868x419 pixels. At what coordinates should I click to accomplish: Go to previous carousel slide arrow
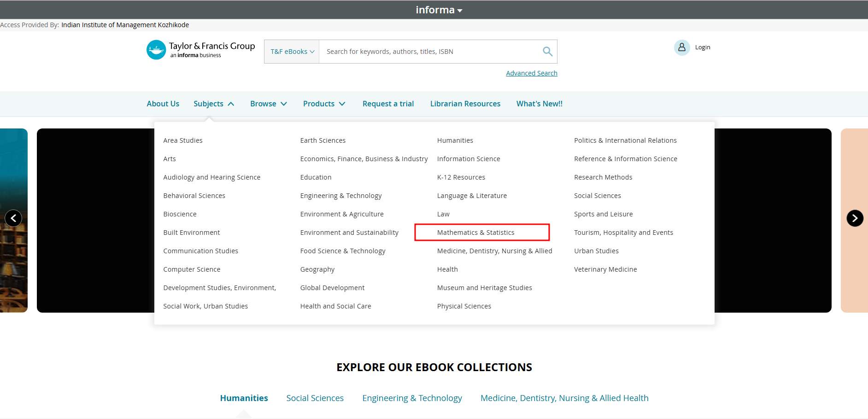[13, 218]
